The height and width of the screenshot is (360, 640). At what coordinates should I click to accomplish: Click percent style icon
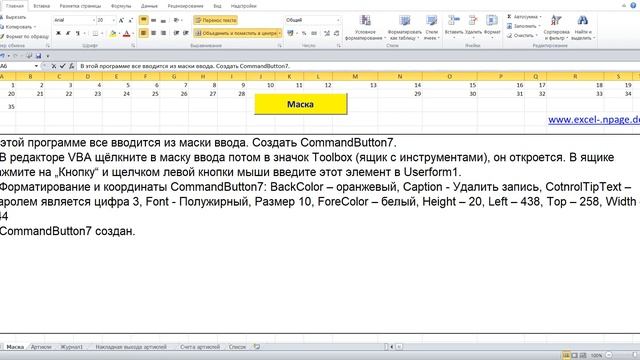(x=304, y=33)
